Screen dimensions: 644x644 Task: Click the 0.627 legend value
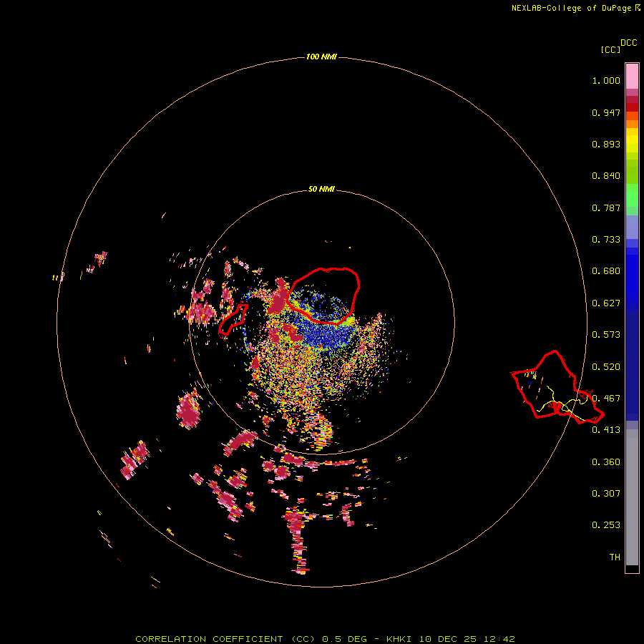tap(606, 303)
